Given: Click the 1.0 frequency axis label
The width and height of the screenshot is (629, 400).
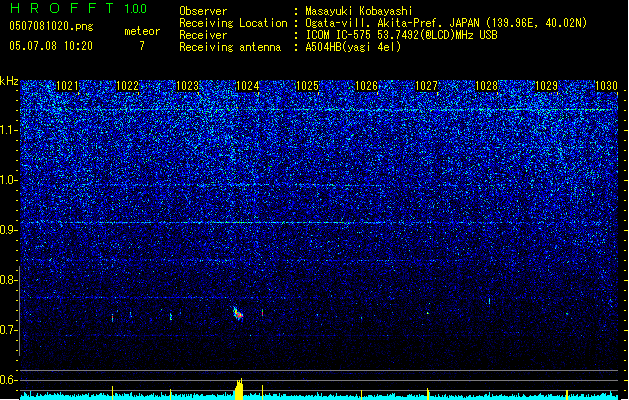Looking at the screenshot, I should point(9,180).
